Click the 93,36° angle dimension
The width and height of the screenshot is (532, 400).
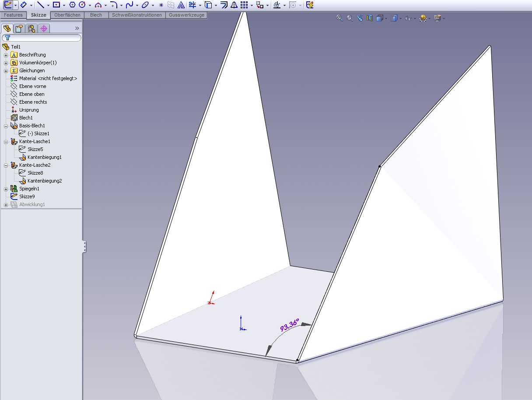[x=290, y=326]
